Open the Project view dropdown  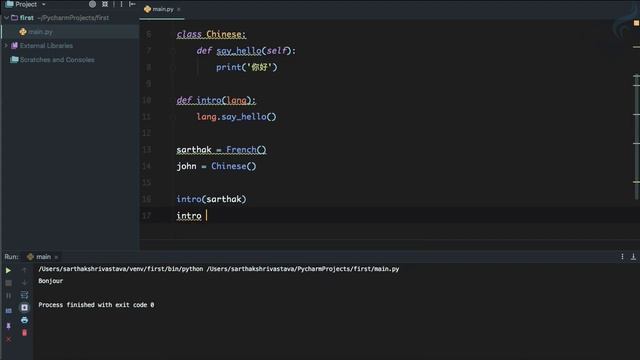click(26, 4)
